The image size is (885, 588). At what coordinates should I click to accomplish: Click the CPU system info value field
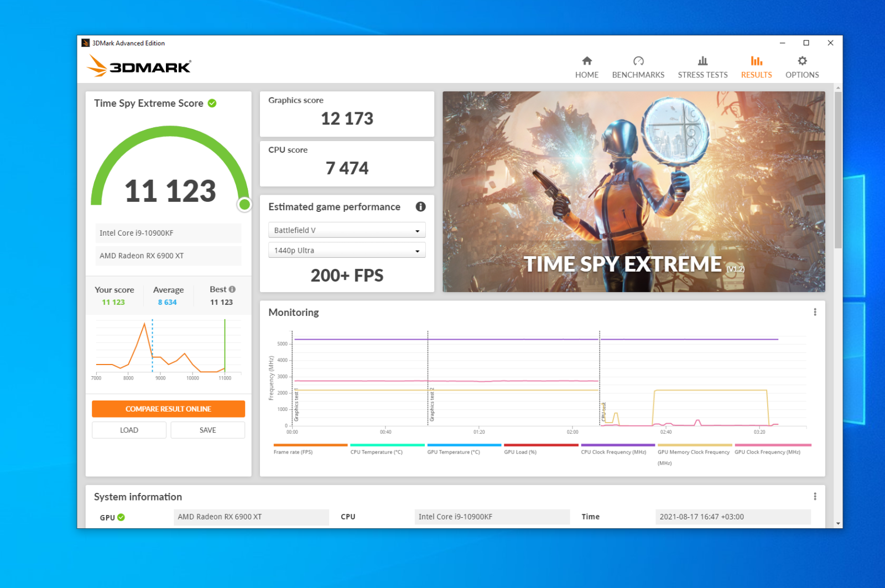(x=492, y=517)
